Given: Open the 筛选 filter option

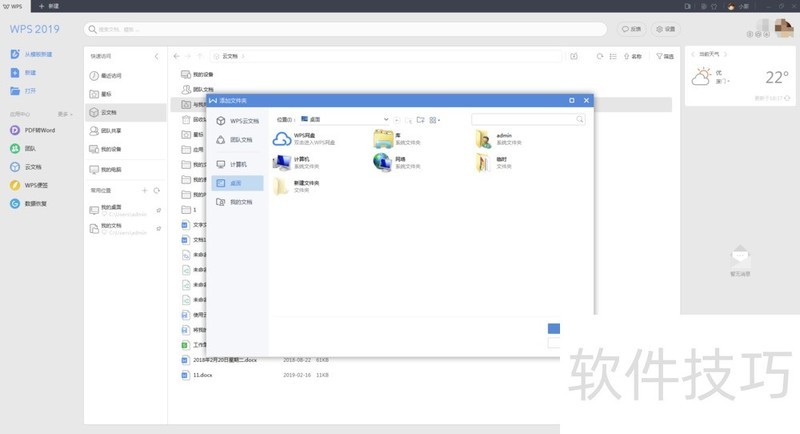Looking at the screenshot, I should pyautogui.click(x=665, y=56).
